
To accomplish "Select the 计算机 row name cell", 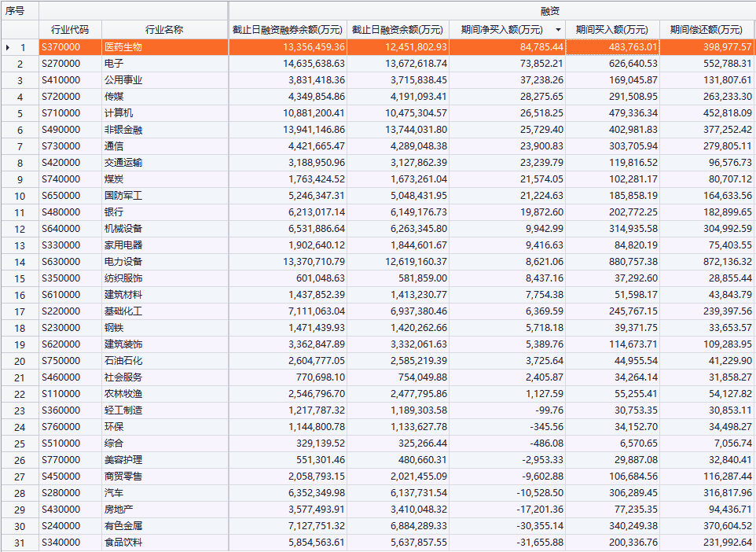I will 164,113.
